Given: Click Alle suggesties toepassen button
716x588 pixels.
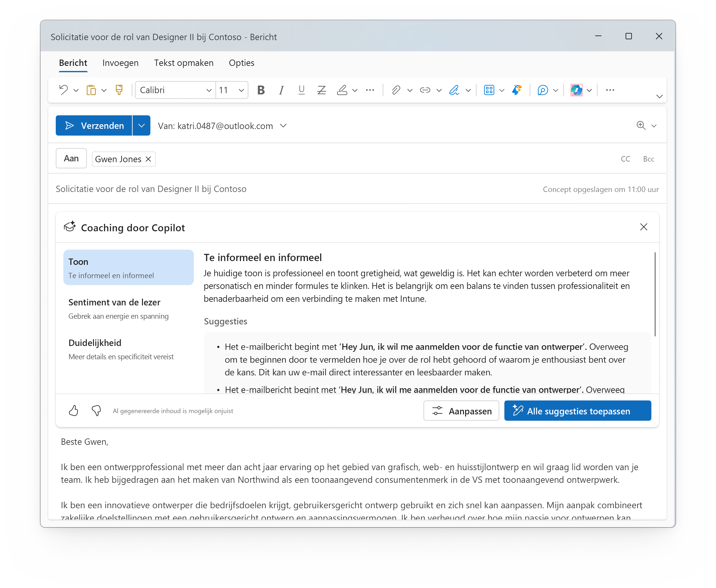Looking at the screenshot, I should (x=577, y=411).
